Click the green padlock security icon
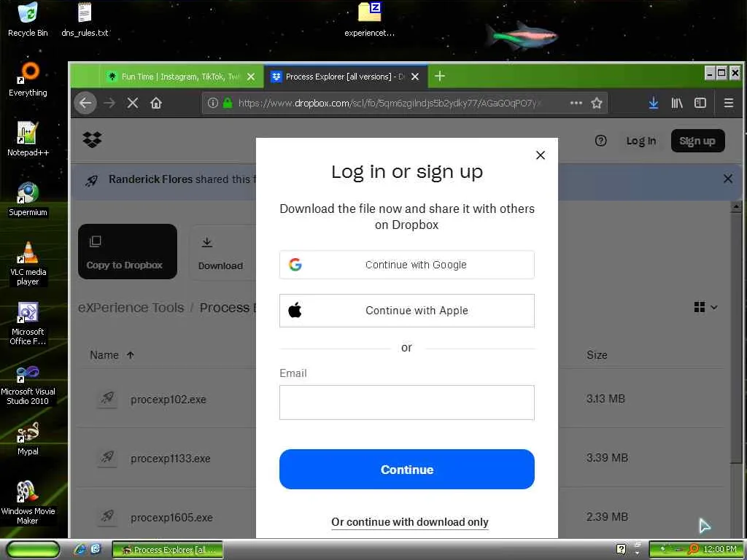Screen dimensions: 747x560 tap(228, 103)
